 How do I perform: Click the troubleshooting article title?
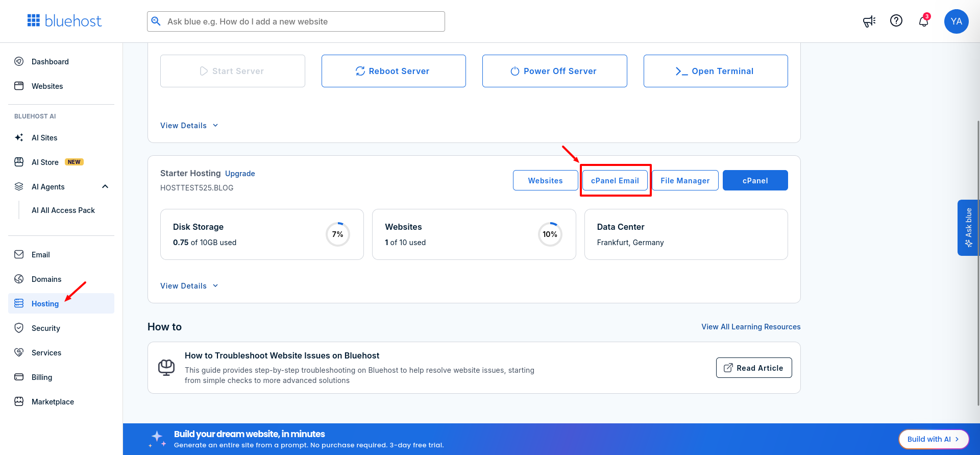tap(282, 355)
